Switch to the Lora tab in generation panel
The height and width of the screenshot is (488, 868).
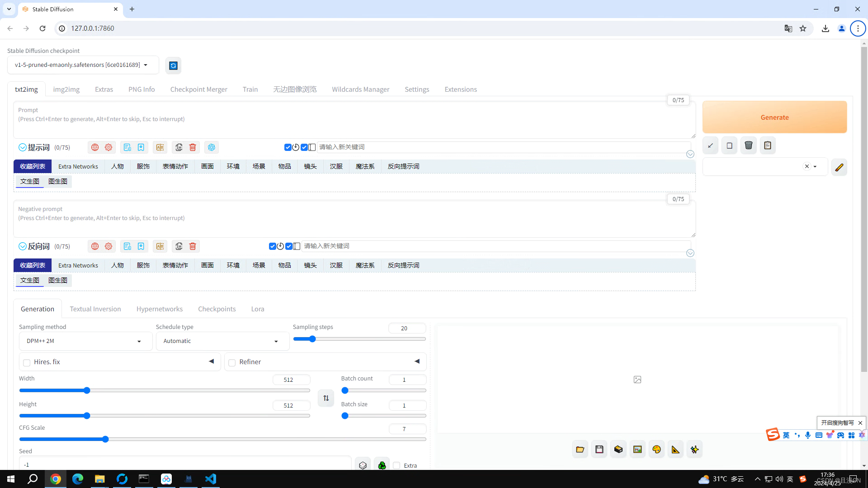(x=258, y=309)
